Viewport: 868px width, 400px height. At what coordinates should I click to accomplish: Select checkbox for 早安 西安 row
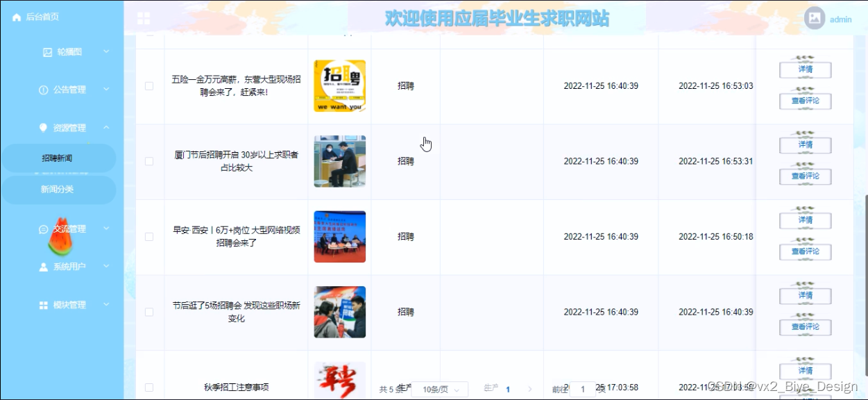pyautogui.click(x=149, y=237)
